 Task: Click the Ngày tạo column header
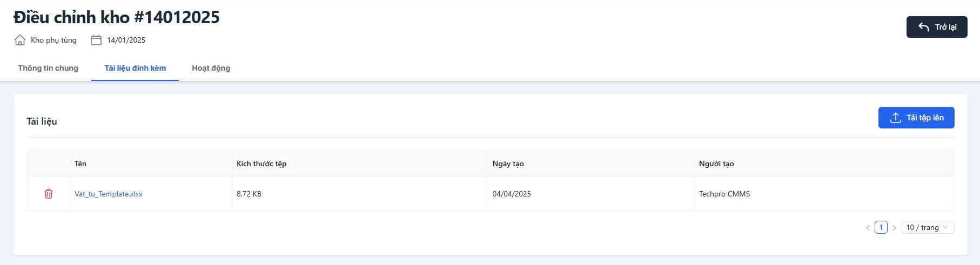508,164
